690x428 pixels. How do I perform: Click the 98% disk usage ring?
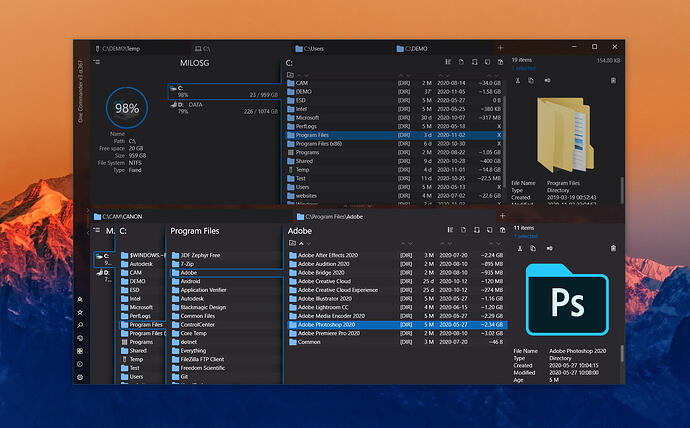point(127,108)
